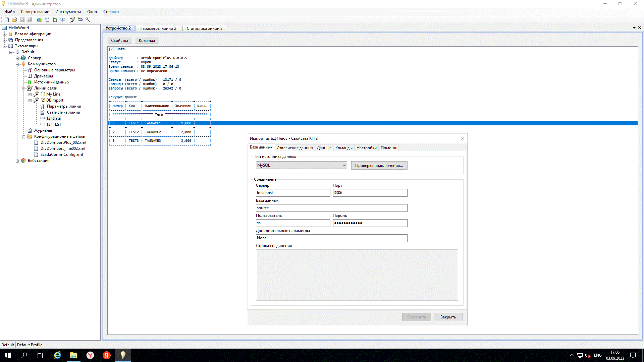Click the yellow database icon of База конфигурации
Viewport: 644px width, 362px height.
[11, 34]
